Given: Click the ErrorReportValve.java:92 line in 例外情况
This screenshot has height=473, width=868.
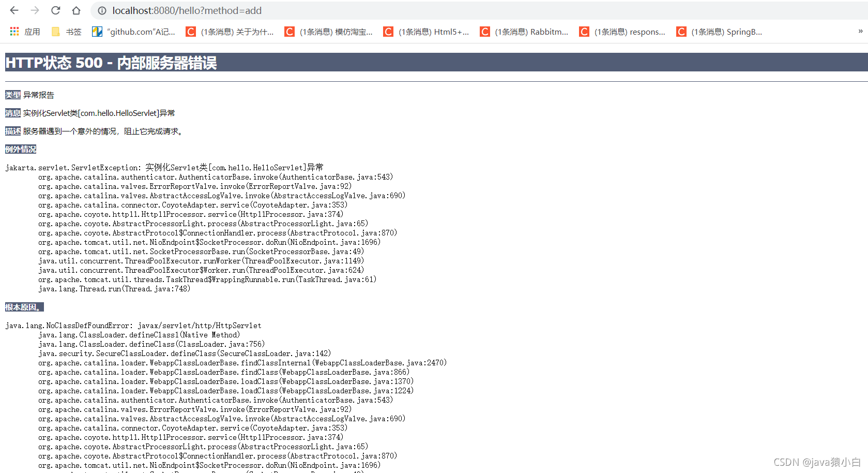Looking at the screenshot, I should (195, 186).
